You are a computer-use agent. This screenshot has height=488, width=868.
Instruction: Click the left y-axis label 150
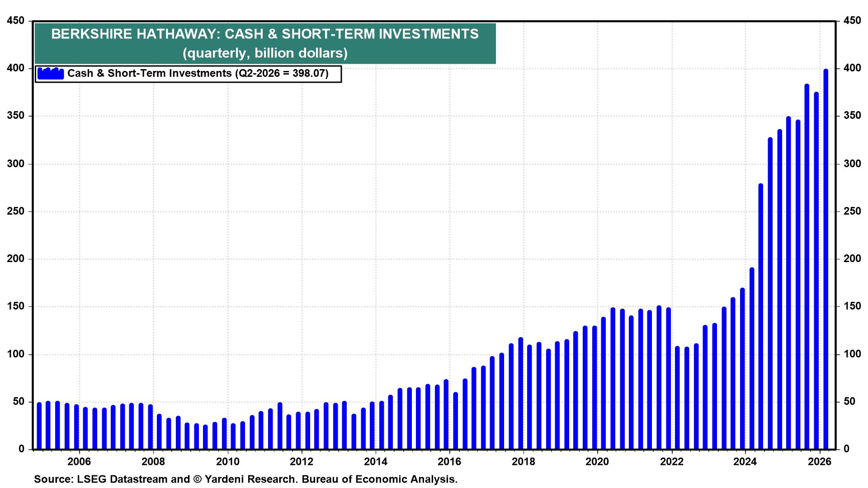coord(15,306)
